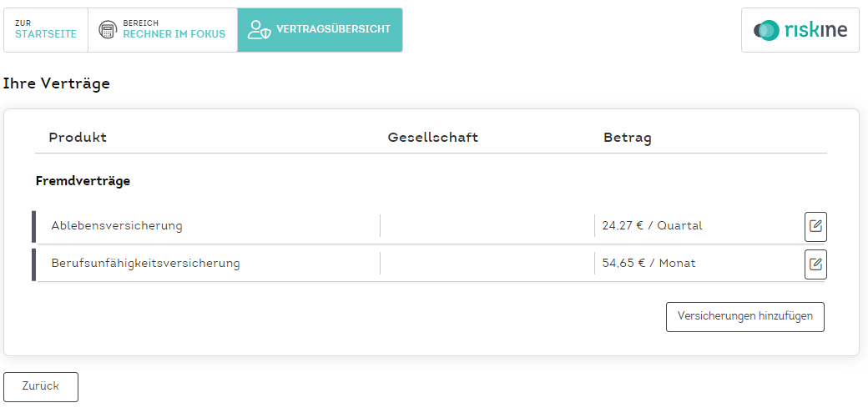Select the Ablebensversicherung product name

click(117, 226)
